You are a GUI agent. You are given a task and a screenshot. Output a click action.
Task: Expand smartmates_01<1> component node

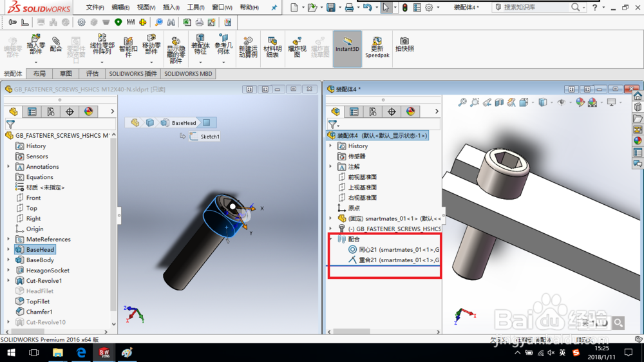(x=330, y=218)
